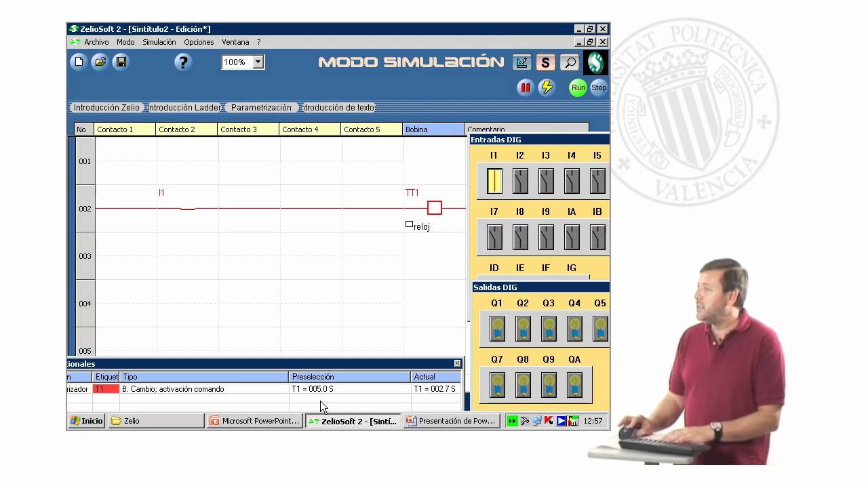The height and width of the screenshot is (488, 868).
Task: Stop the simulation with the Stop button
Action: click(x=599, y=87)
